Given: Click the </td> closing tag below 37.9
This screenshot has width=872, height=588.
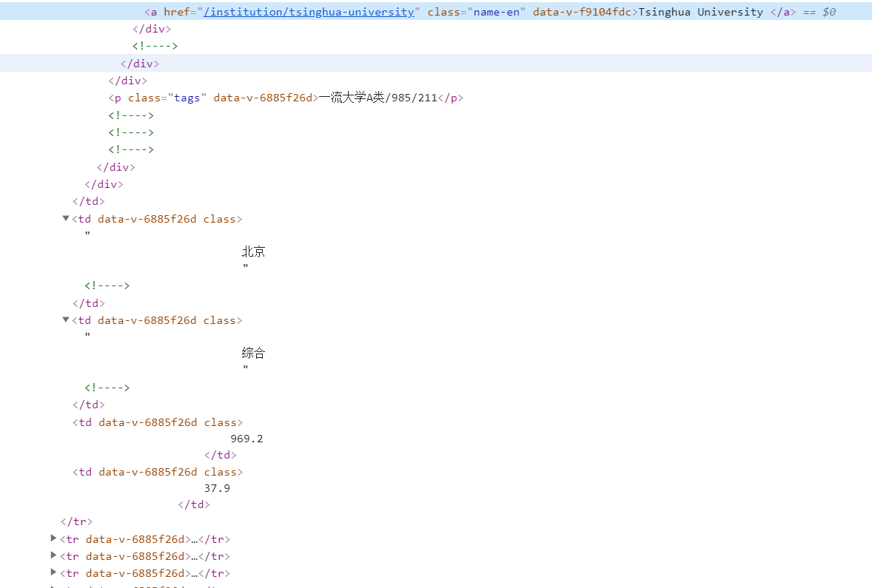Looking at the screenshot, I should 194,504.
